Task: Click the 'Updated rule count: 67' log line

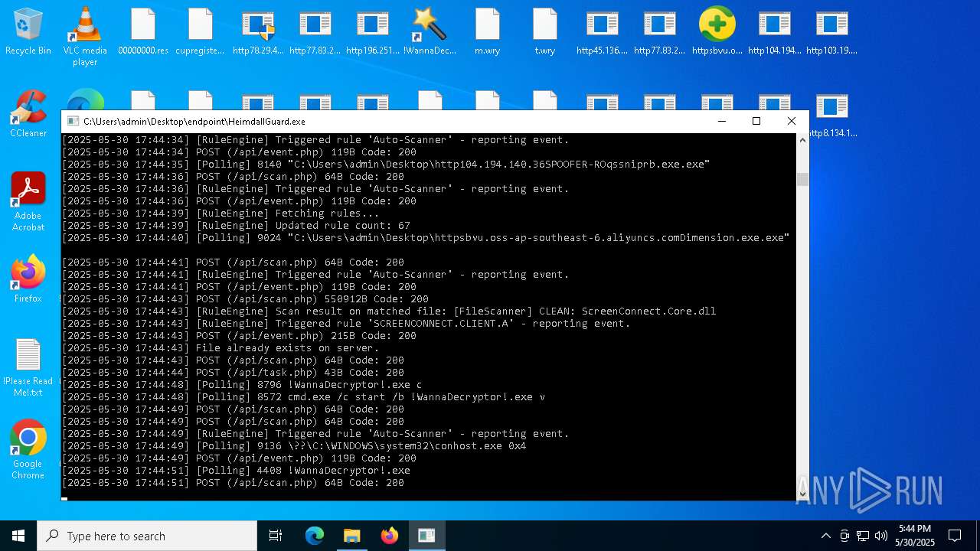Action: (x=236, y=226)
